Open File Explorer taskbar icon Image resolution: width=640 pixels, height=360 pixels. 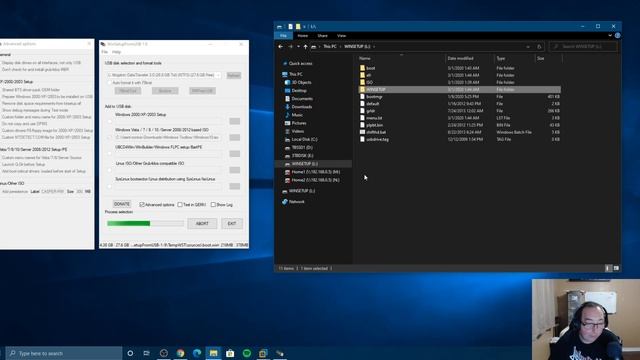(x=213, y=353)
